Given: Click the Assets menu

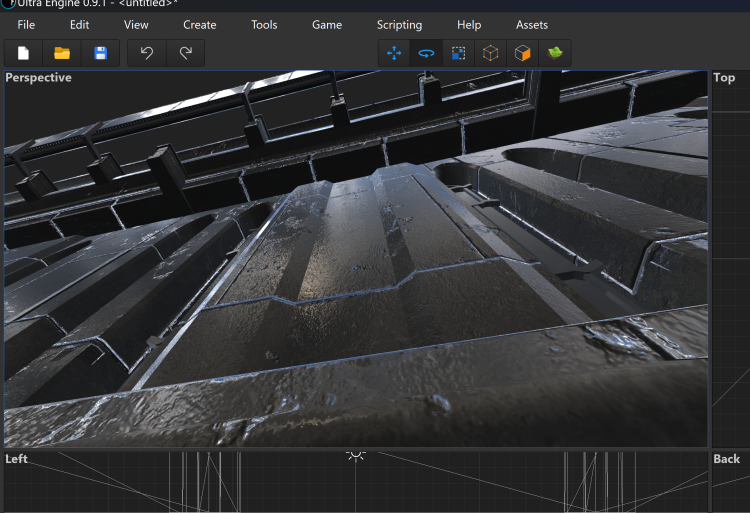Looking at the screenshot, I should 532,24.
